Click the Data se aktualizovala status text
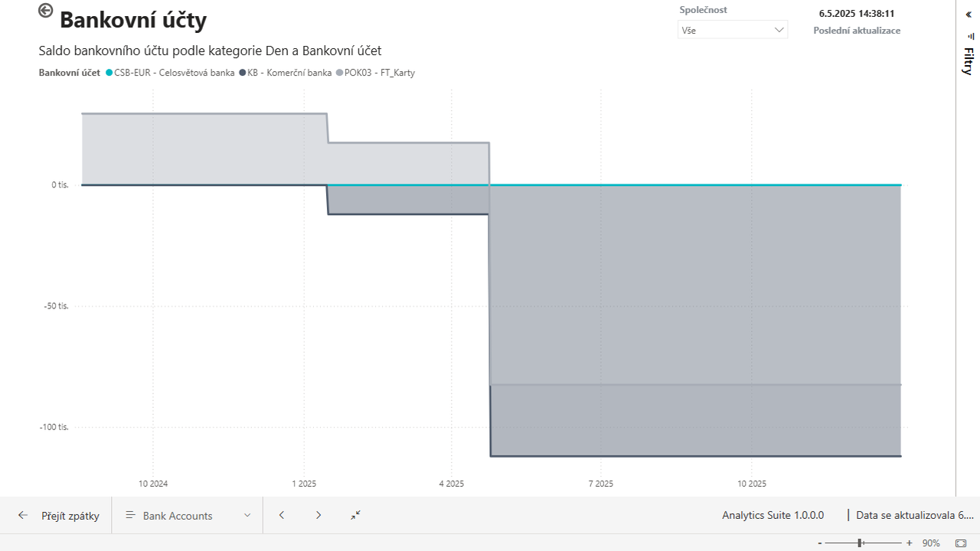Image resolution: width=980 pixels, height=551 pixels. point(915,516)
